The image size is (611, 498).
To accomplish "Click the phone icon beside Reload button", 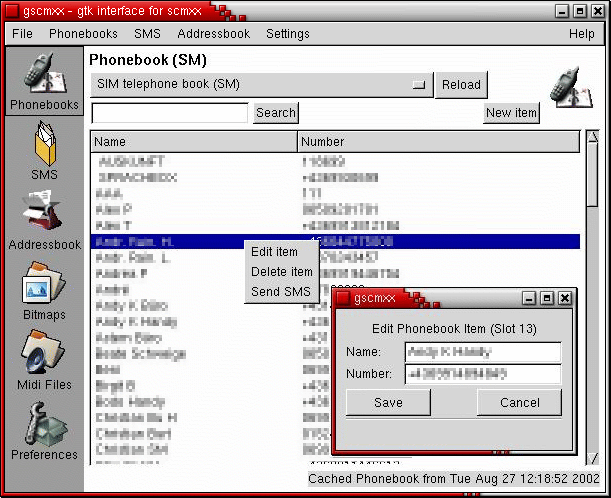I will click(571, 87).
